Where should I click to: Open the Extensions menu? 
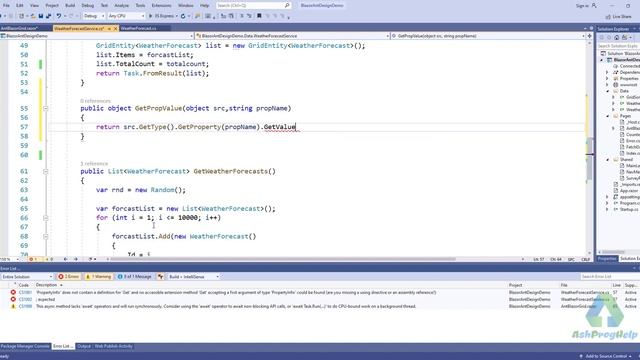click(161, 6)
